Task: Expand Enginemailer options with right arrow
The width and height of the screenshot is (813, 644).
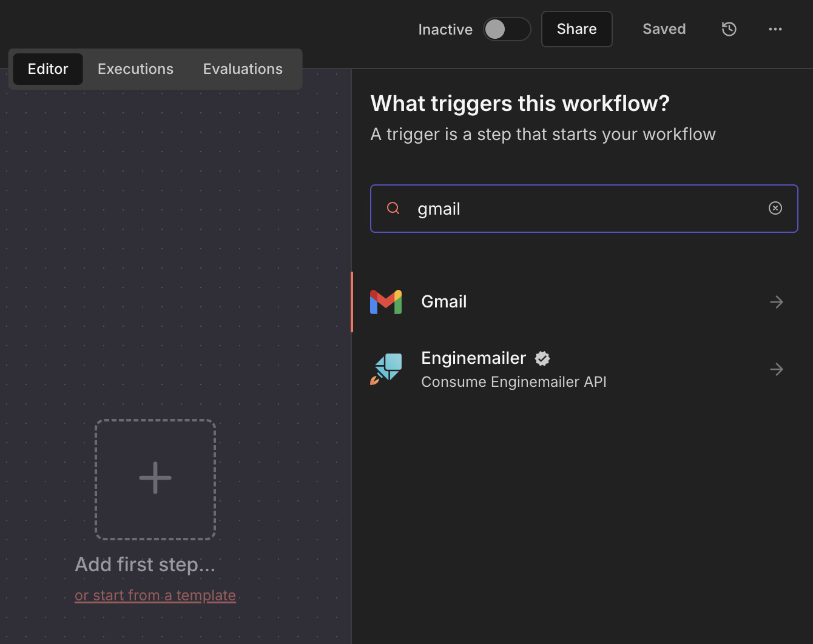Action: coord(776,369)
